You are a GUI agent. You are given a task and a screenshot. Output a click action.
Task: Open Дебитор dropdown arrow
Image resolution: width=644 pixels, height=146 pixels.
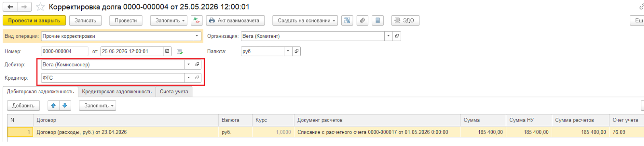189,65
